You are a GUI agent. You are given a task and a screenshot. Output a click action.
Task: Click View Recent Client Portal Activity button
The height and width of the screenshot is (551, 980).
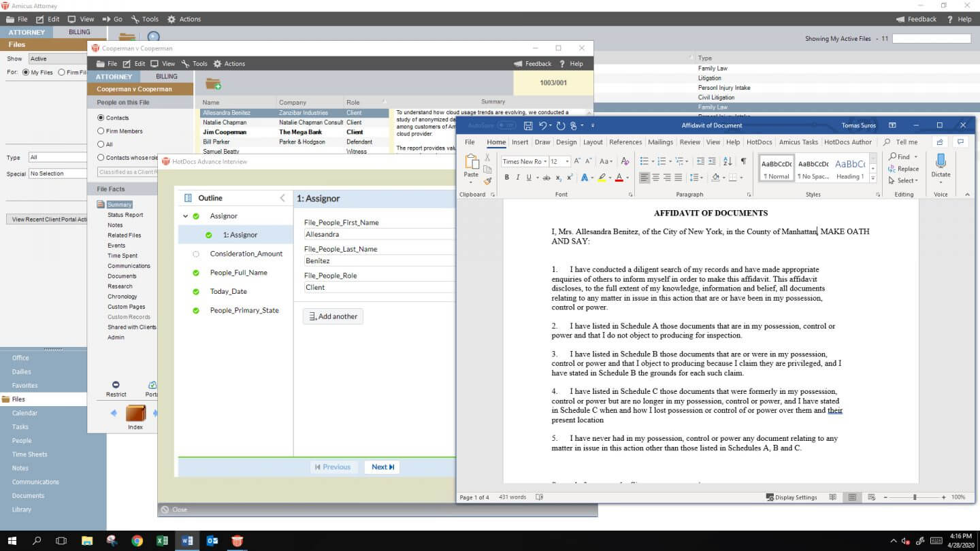tap(48, 220)
